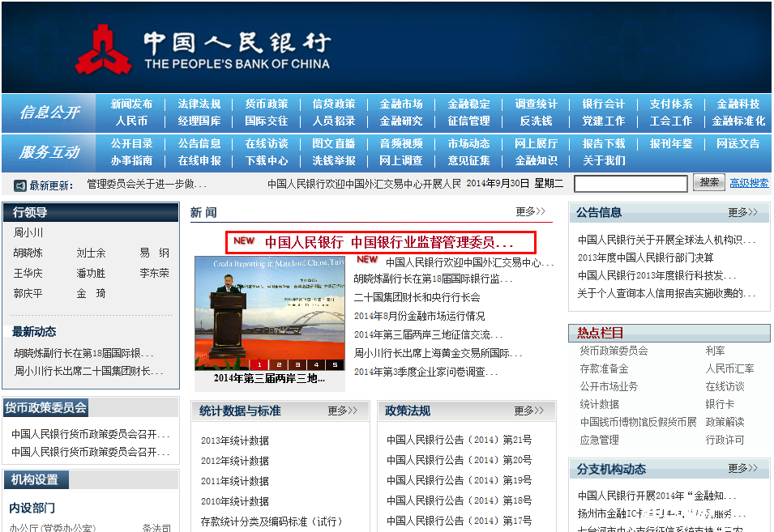Open the red-boxed top headline 中国人民银行 中国银行业监督管理委员
The width and height of the screenshot is (774, 532).
click(x=389, y=242)
